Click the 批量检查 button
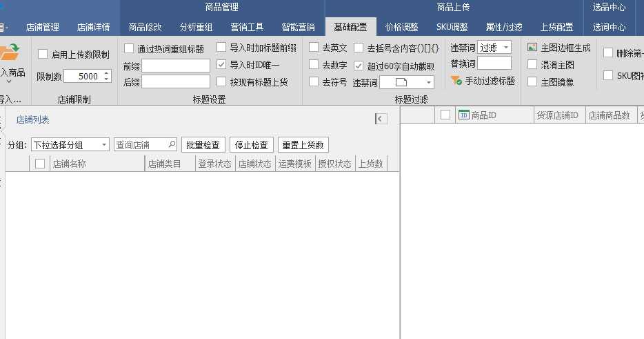The width and height of the screenshot is (644, 339). tap(203, 145)
